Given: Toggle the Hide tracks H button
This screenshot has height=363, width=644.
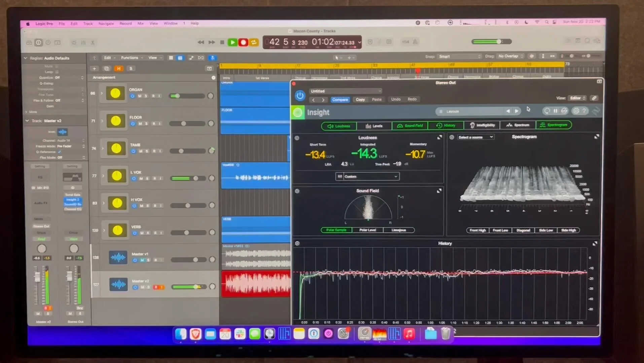Looking at the screenshot, I should tap(118, 69).
